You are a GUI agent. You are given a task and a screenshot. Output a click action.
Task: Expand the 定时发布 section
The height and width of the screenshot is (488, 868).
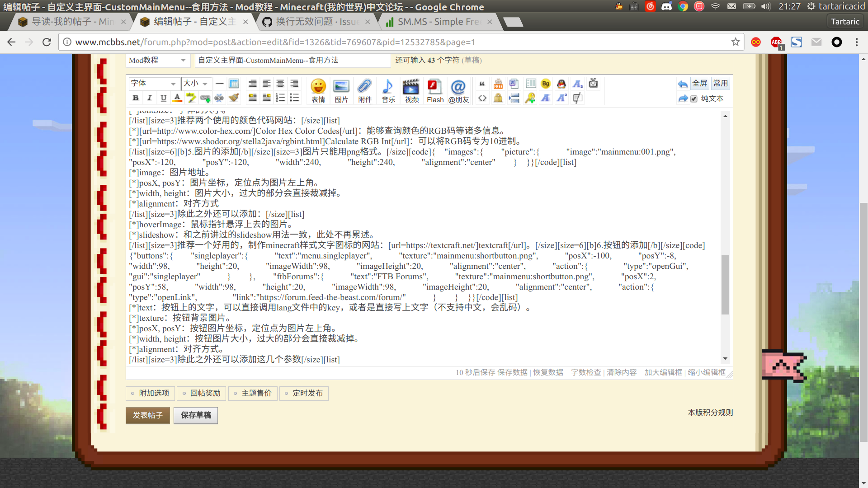[x=303, y=393]
